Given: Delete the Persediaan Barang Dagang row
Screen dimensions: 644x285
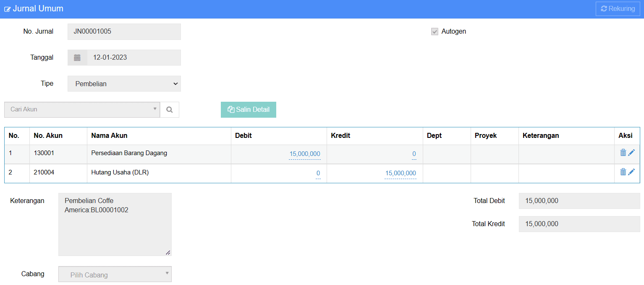Looking at the screenshot, I should (x=623, y=153).
